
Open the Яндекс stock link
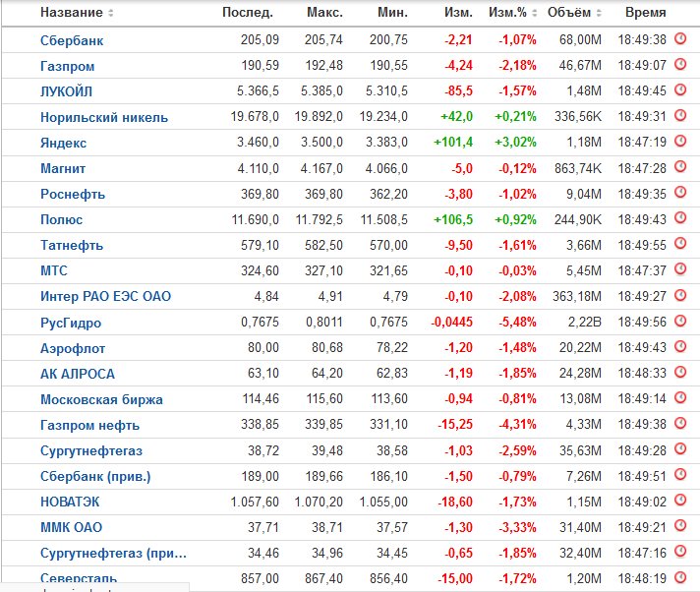63,143
